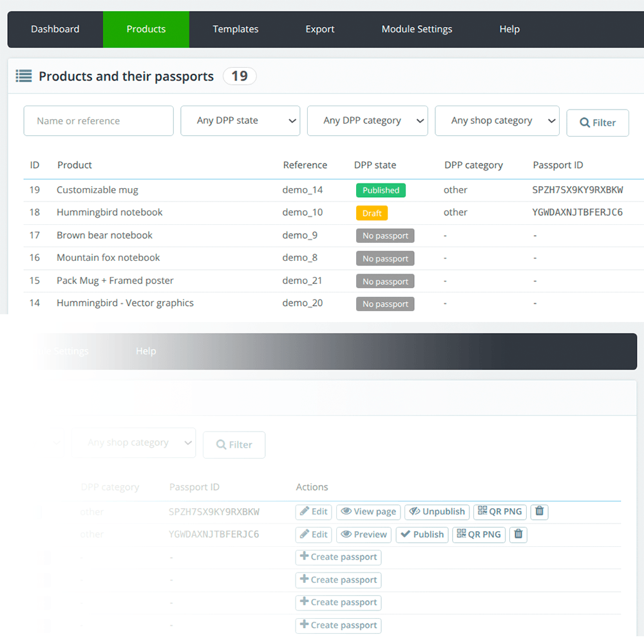Image resolution: width=644 pixels, height=644 pixels.
Task: Download QR PNG for passport YGWDAXNJTBFERJC6
Action: (x=479, y=535)
